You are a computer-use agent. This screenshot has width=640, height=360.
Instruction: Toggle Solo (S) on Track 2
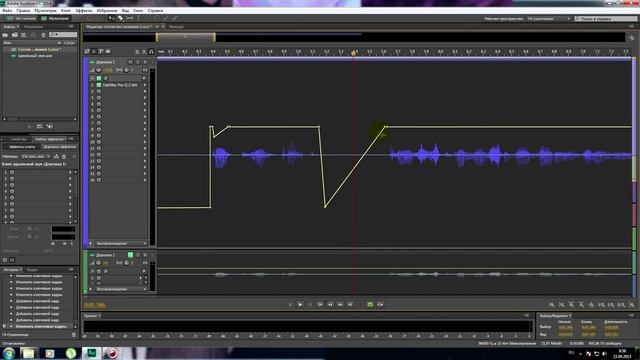[138, 255]
